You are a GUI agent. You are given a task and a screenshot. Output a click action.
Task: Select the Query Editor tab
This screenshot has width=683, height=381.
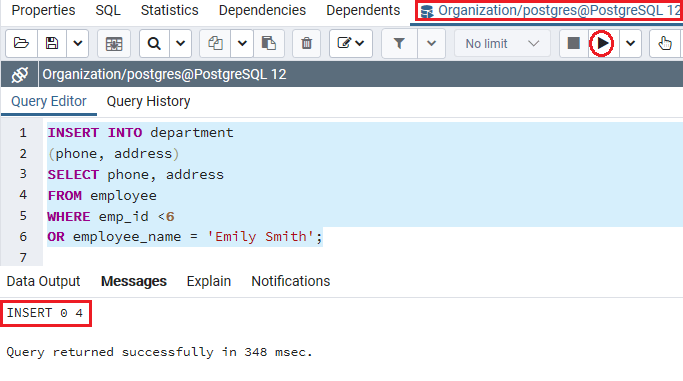click(x=49, y=101)
